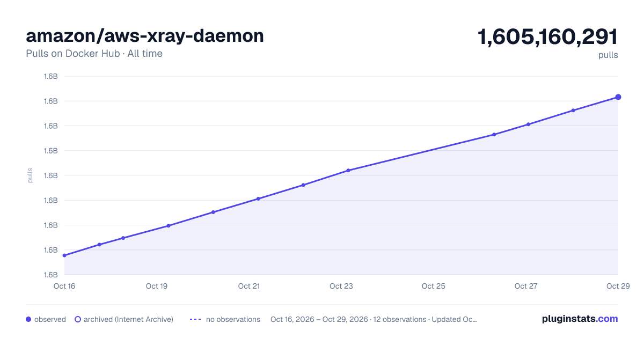Select the data point between Oct 21 and Oct 23

[303, 185]
